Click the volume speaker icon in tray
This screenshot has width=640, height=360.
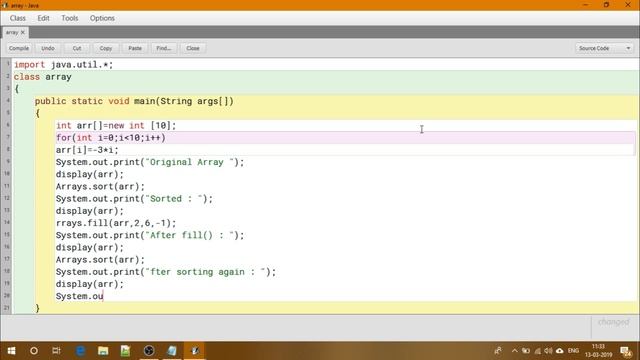tap(548, 351)
